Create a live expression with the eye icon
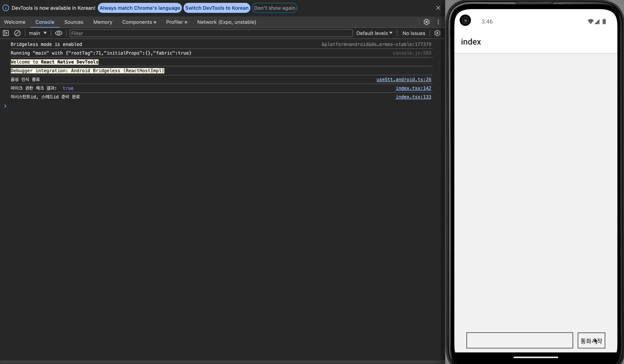Screen dimensions: 624x364 [x=59, y=33]
